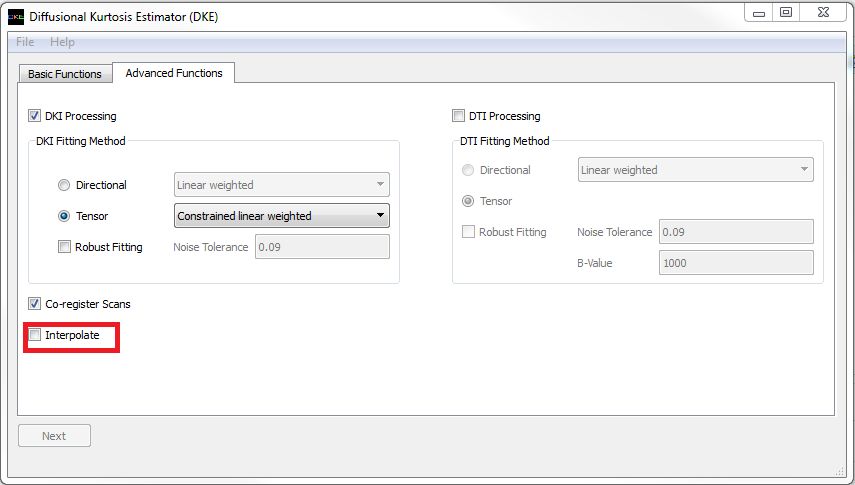Click the DTI B-Value input field
The height and width of the screenshot is (485, 855).
(735, 263)
